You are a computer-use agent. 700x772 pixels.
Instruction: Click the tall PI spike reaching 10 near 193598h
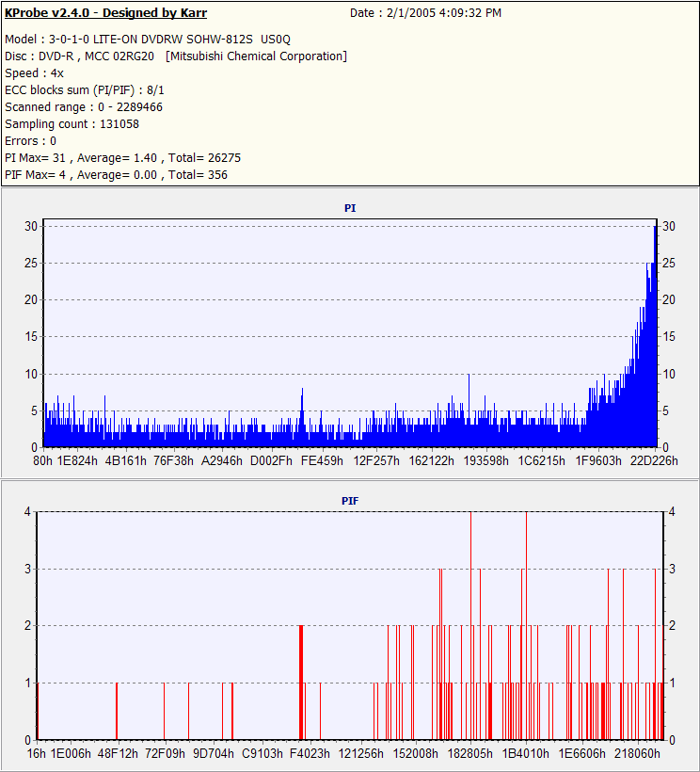pos(469,410)
